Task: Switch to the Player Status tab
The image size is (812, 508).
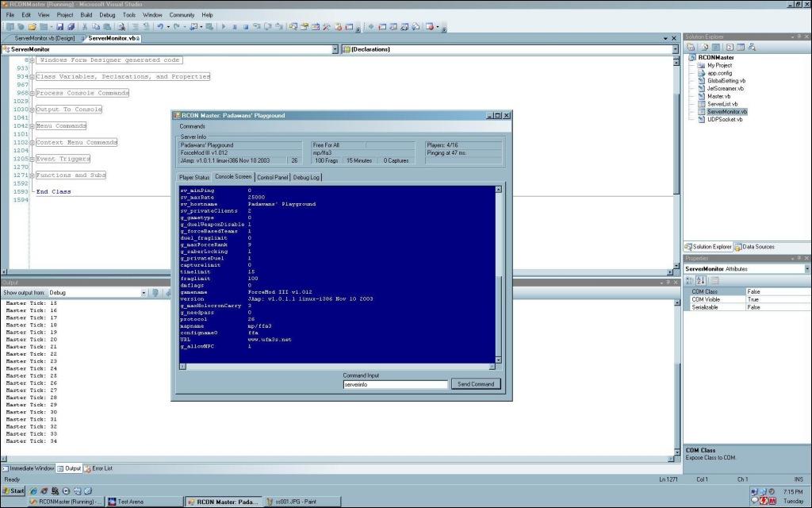Action: pos(195,177)
